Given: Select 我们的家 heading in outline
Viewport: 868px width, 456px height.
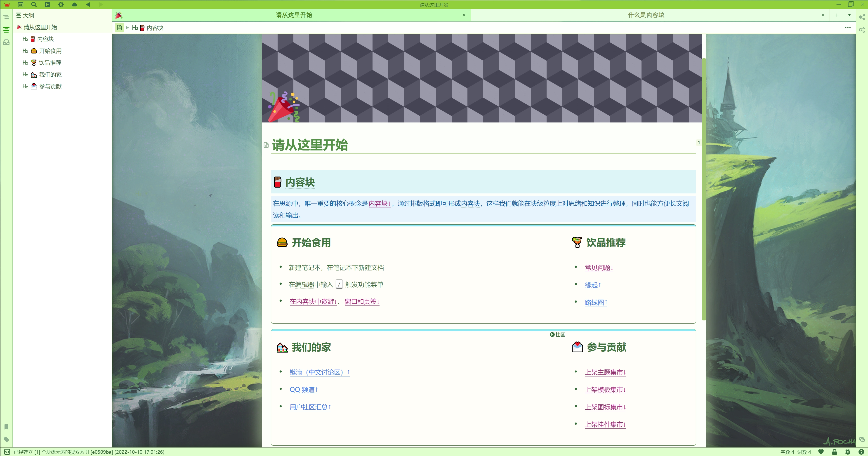Looking at the screenshot, I should point(62,75).
